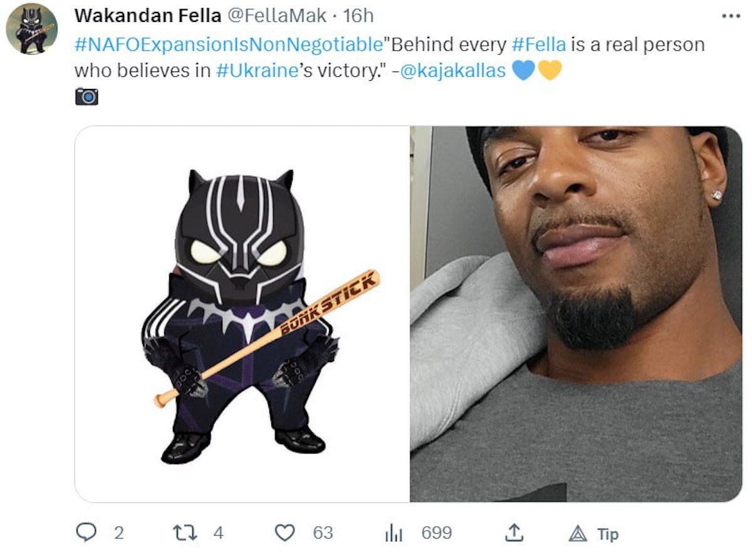Like the tweet with the heart icon
This screenshot has width=752, height=560.
coord(285,533)
